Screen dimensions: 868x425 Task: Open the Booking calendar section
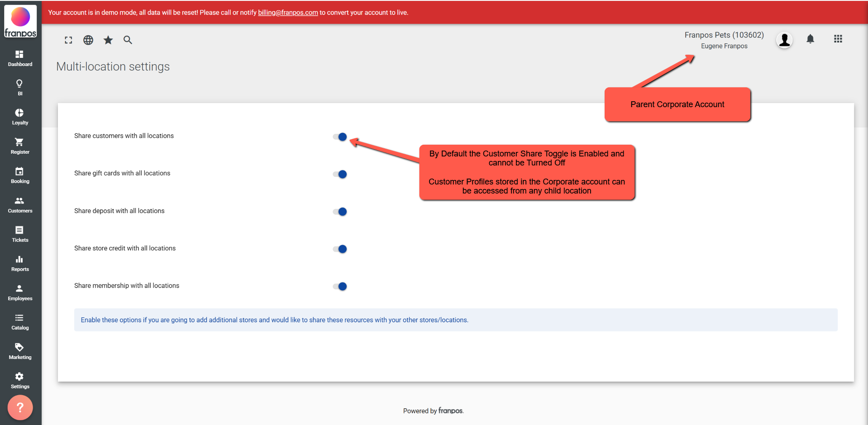(x=20, y=176)
